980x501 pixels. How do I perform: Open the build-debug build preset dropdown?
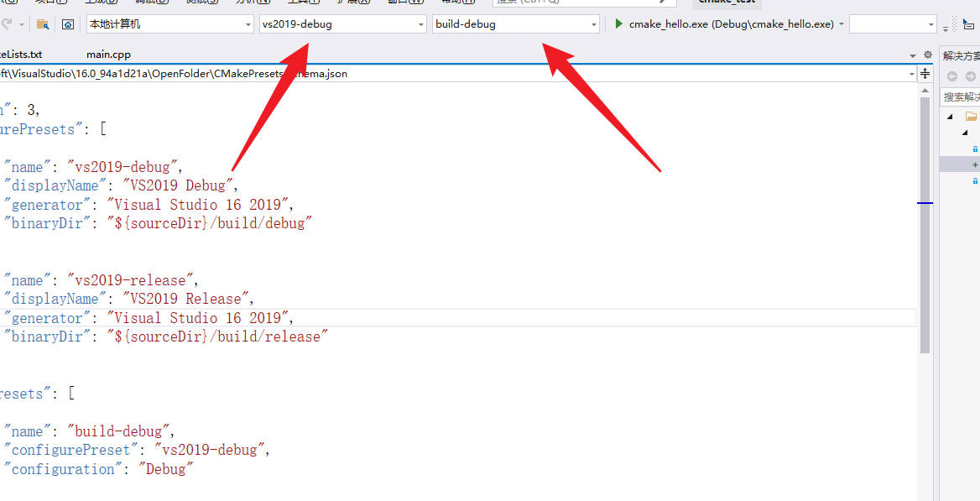(594, 23)
